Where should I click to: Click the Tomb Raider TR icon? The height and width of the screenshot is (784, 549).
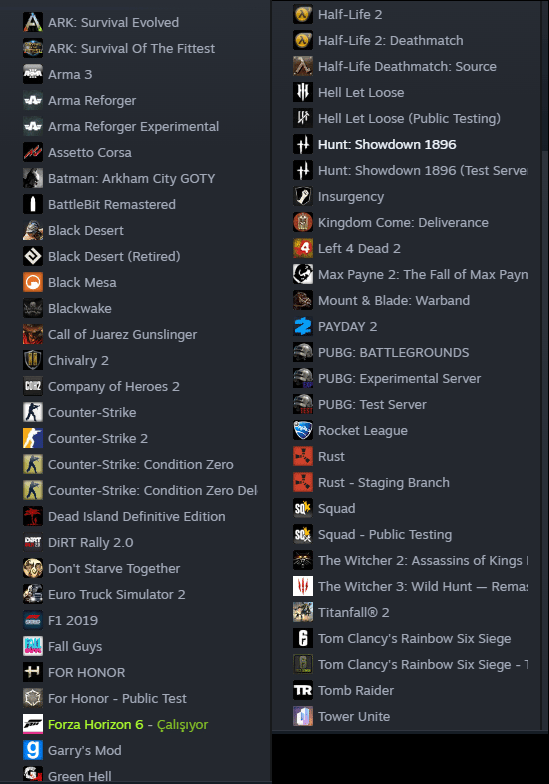[302, 690]
